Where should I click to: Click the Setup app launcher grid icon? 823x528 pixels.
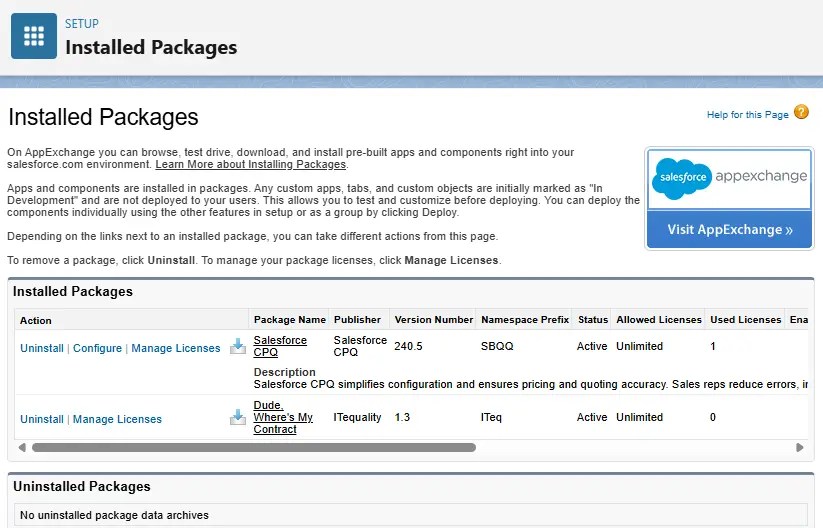(34, 36)
